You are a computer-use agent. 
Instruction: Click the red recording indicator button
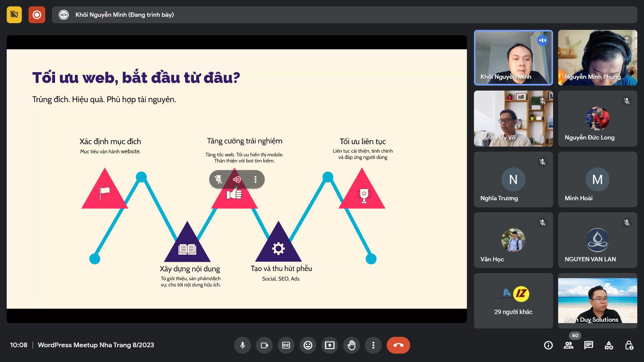pyautogui.click(x=37, y=15)
